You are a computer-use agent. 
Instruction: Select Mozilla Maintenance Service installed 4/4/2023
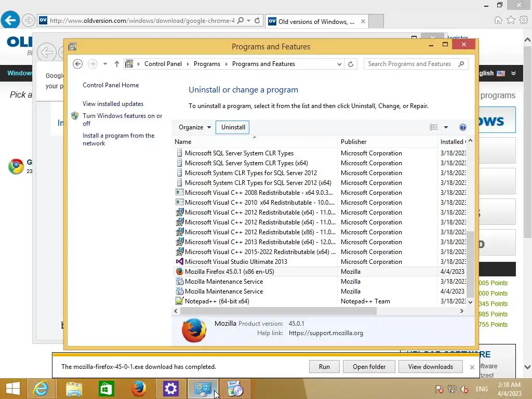[224, 291]
